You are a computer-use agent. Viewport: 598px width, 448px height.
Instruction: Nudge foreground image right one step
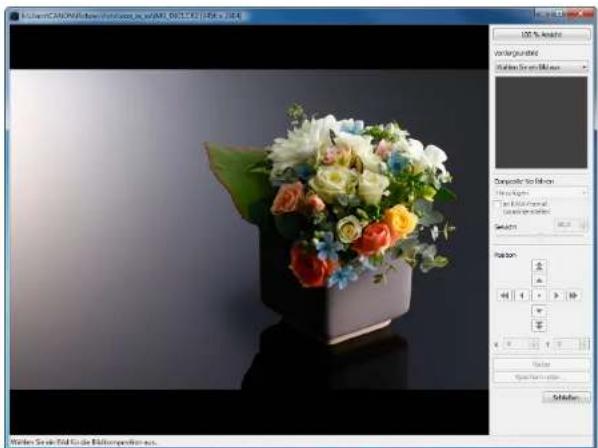(556, 295)
